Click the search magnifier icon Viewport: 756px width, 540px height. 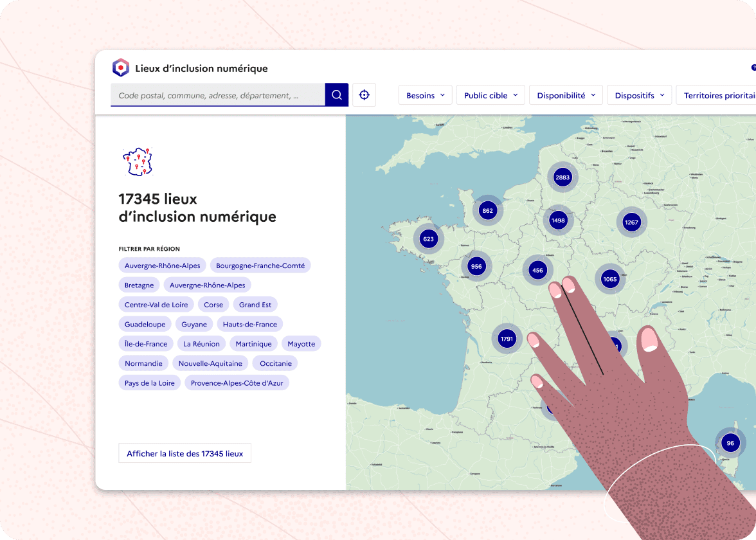[x=336, y=94]
